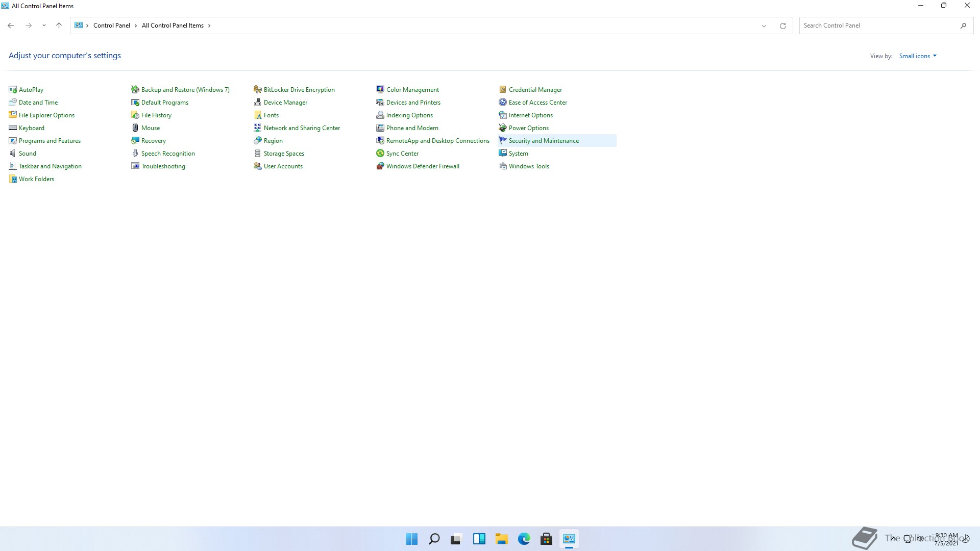Click the Color Management icon

click(380, 90)
